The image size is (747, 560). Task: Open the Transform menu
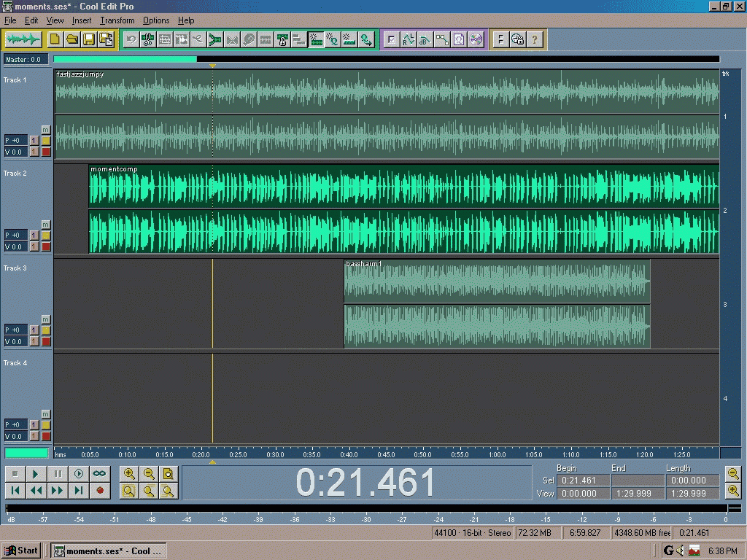[x=117, y=20]
